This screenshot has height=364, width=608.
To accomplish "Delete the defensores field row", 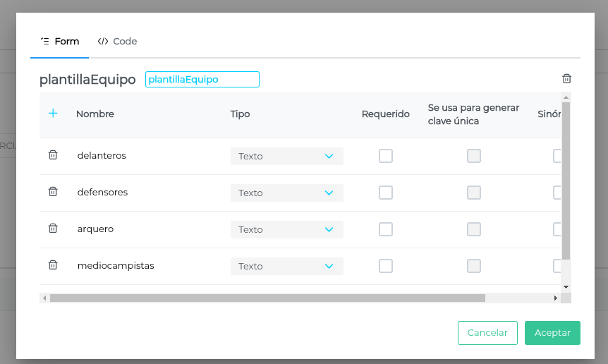I will click(53, 192).
